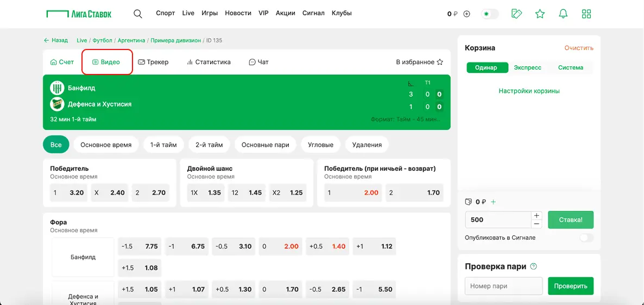644x305 pixels.
Task: Click the deposit plus icon beside header balance
Action: coord(466,14)
